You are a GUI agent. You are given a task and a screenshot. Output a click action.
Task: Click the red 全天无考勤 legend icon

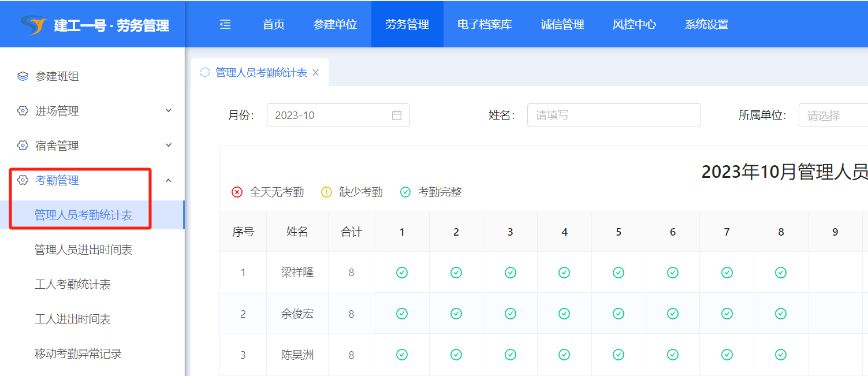point(237,192)
